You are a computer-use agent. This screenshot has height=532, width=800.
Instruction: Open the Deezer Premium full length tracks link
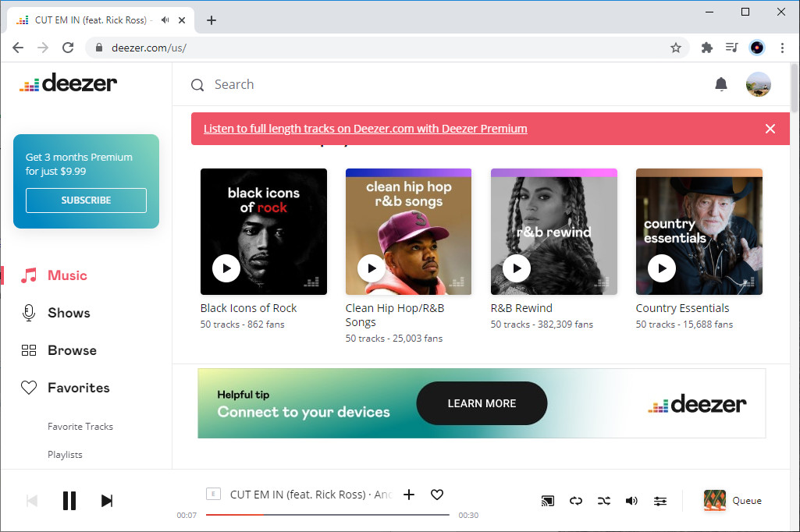[x=365, y=129]
